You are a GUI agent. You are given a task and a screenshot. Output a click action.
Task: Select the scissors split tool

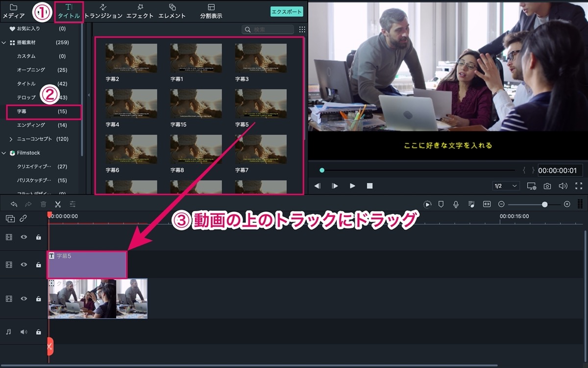click(x=58, y=204)
